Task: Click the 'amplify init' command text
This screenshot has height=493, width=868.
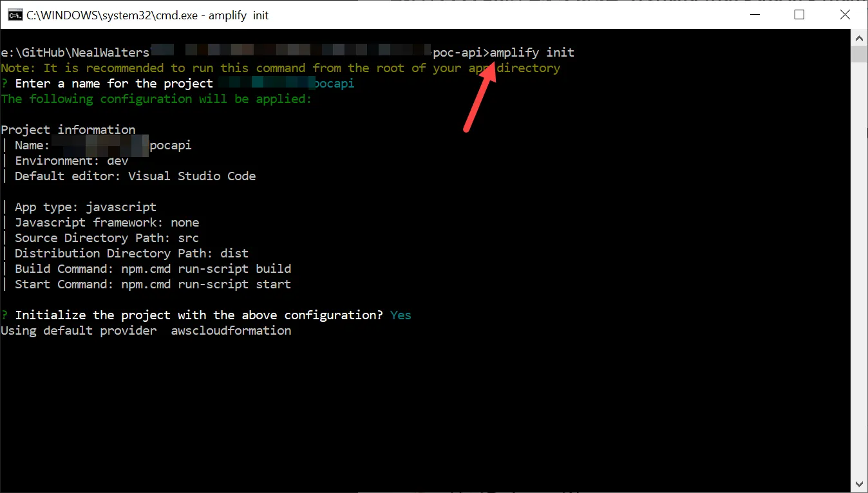Action: pos(532,53)
